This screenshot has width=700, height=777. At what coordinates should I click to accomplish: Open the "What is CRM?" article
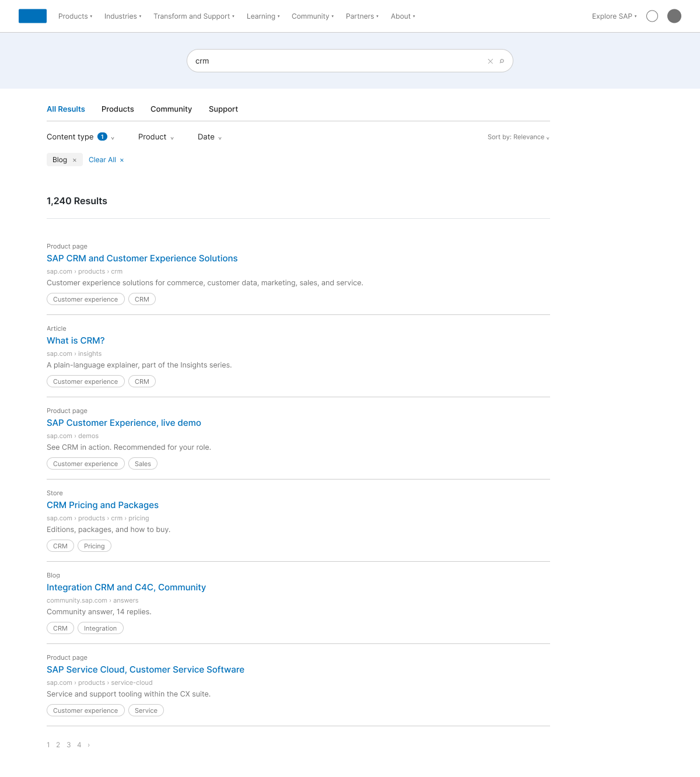[76, 341]
